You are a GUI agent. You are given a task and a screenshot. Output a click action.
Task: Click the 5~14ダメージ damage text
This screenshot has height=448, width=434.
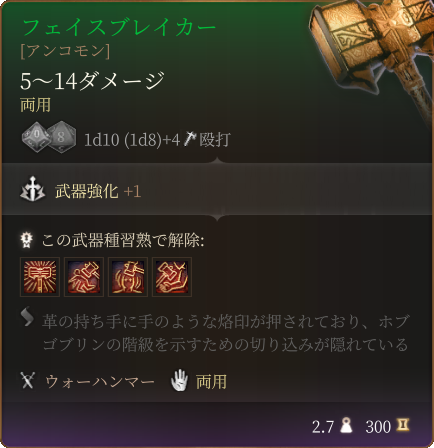[x=92, y=81]
